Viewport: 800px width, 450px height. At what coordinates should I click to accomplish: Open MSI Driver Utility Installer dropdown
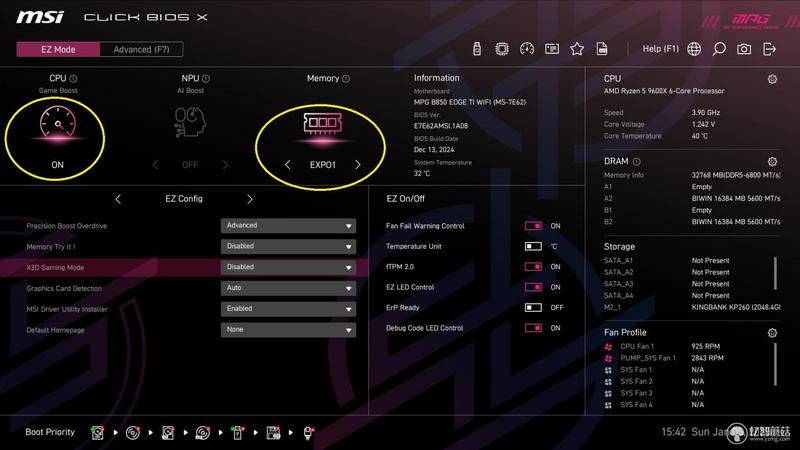point(288,309)
